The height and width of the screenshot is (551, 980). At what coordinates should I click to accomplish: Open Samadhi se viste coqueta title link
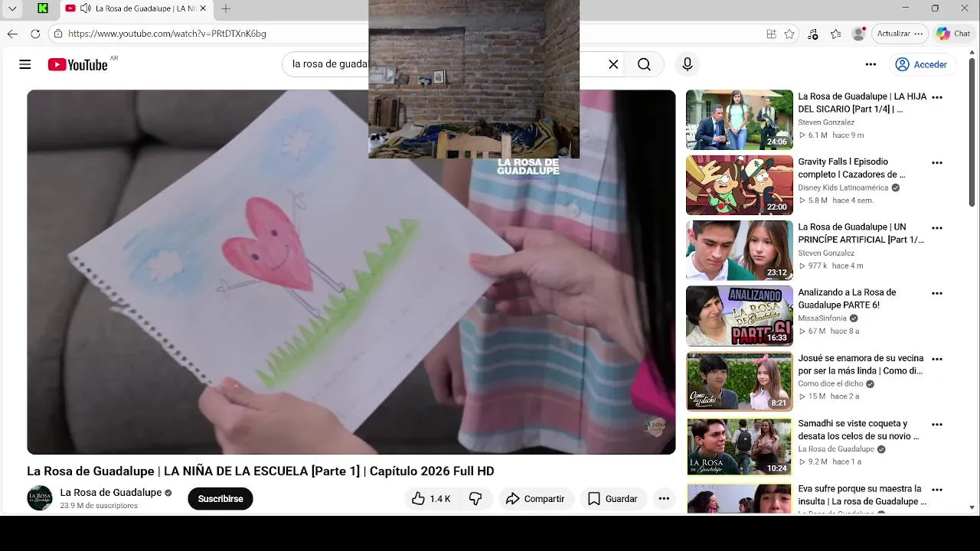pos(858,429)
